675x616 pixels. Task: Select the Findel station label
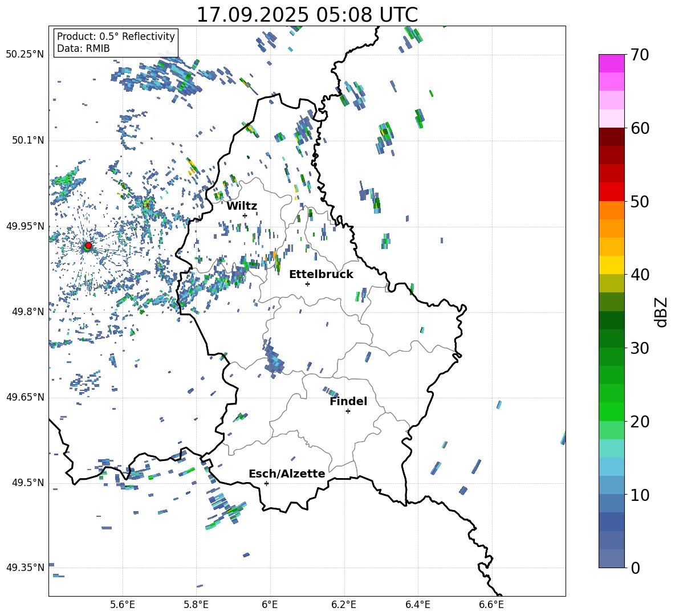(348, 402)
